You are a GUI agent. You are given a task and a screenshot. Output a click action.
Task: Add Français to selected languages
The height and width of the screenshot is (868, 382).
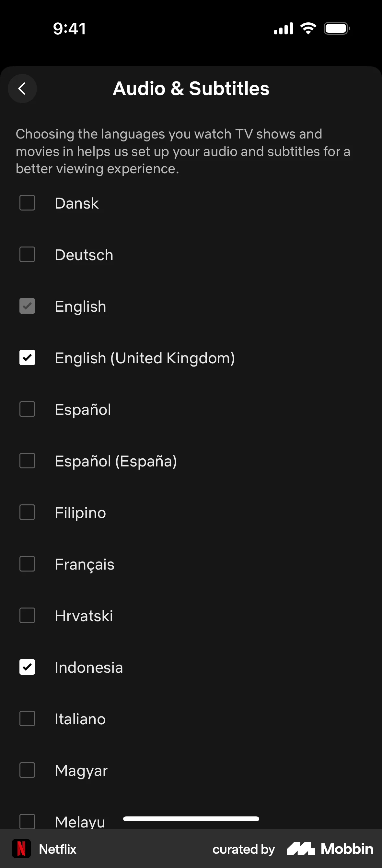[x=27, y=564]
